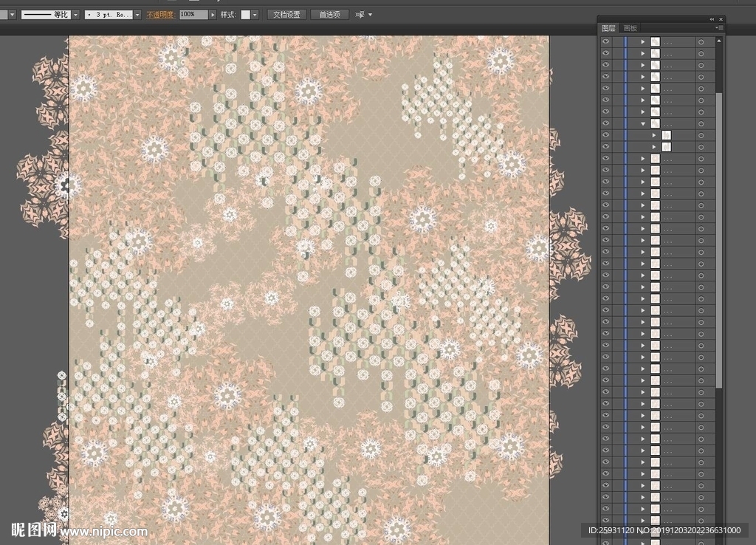
Task: Expand the topmost layer's disclosure triangle
Action: [643, 42]
